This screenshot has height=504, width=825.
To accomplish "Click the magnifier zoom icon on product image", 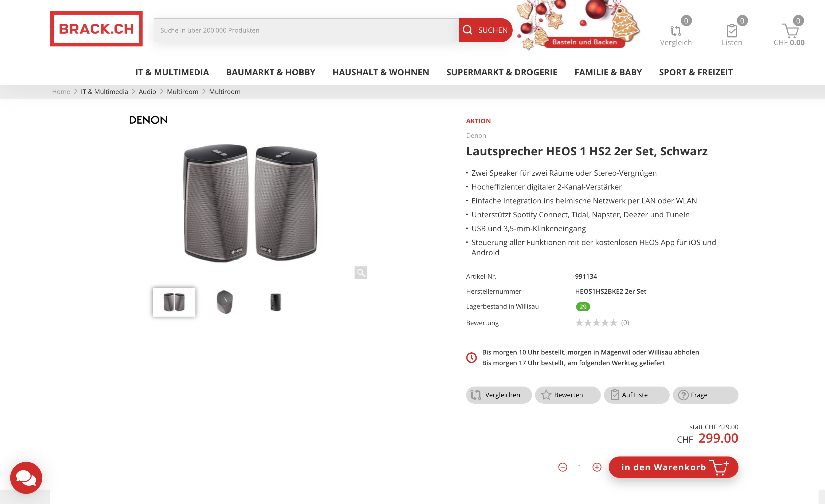I will 361,273.
